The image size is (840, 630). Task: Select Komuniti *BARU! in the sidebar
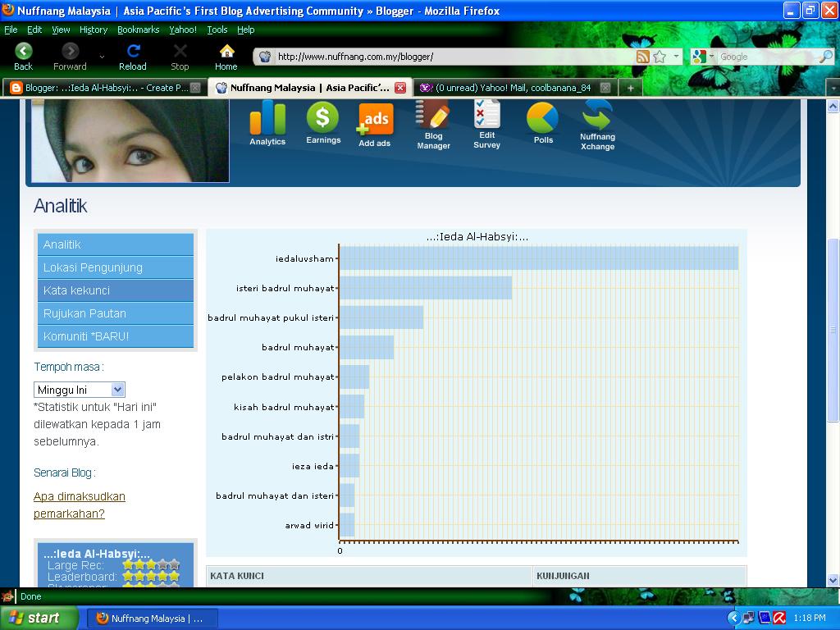tap(115, 336)
